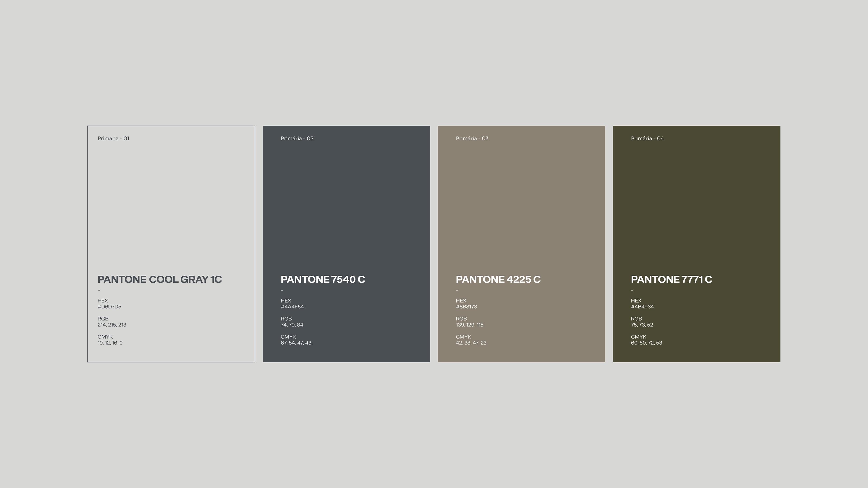Click the Primária - 03 label
Image resolution: width=868 pixels, height=488 pixels.
[472, 138]
